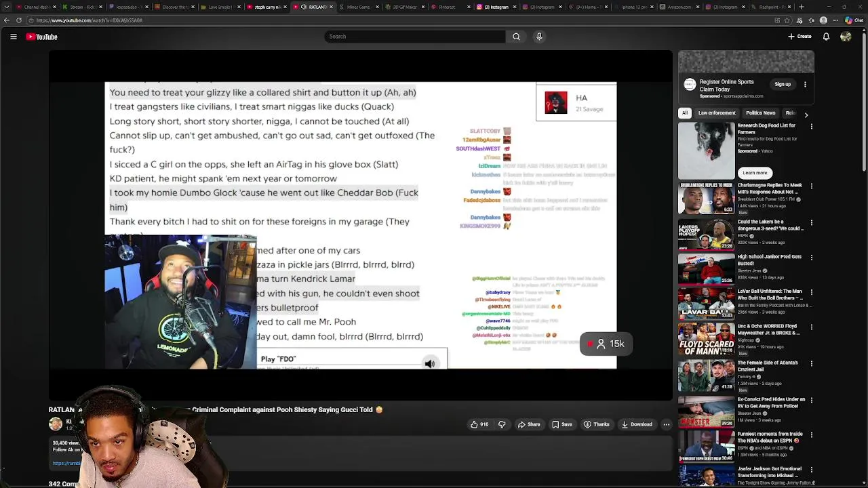
Task: Open options for Research Dog Food ad
Action: click(811, 126)
